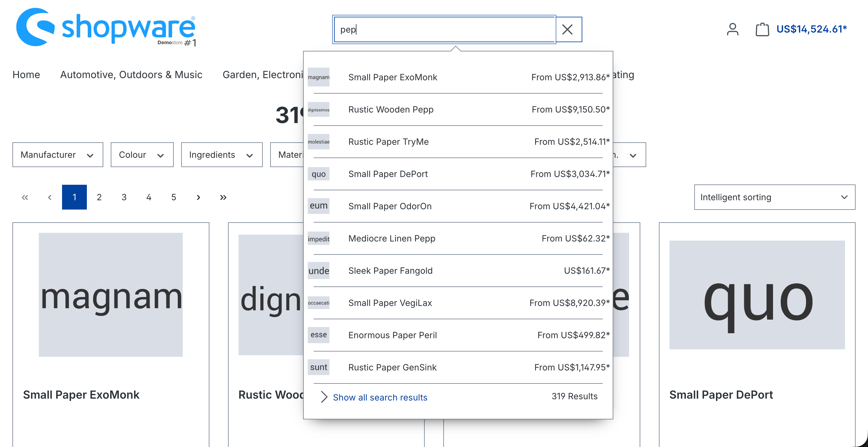This screenshot has width=868, height=447.
Task: Go to page 3 of results
Action: (124, 197)
